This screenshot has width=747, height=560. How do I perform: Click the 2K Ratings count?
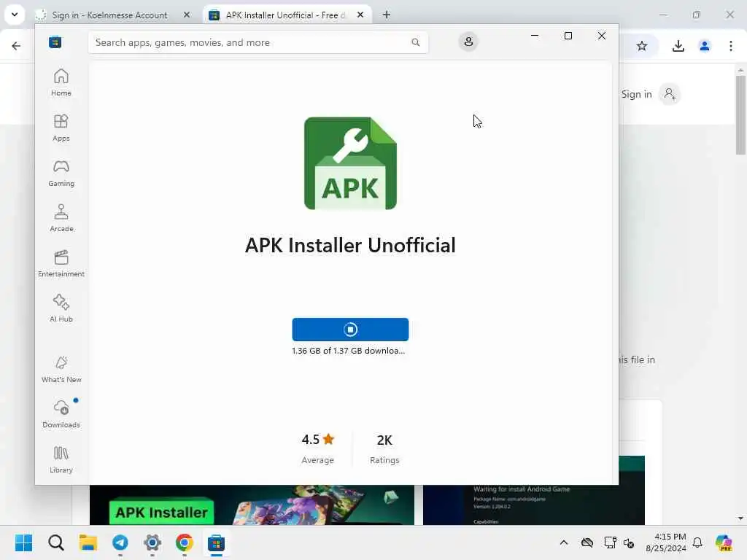click(384, 448)
